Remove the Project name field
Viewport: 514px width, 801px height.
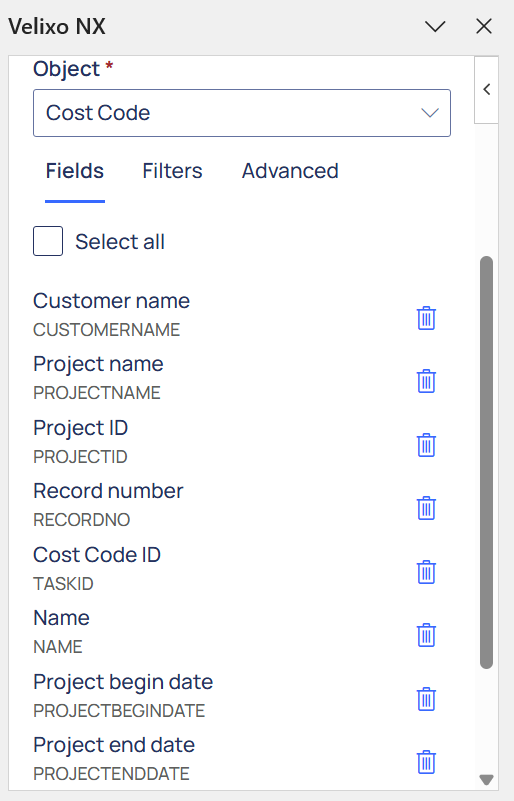(426, 381)
